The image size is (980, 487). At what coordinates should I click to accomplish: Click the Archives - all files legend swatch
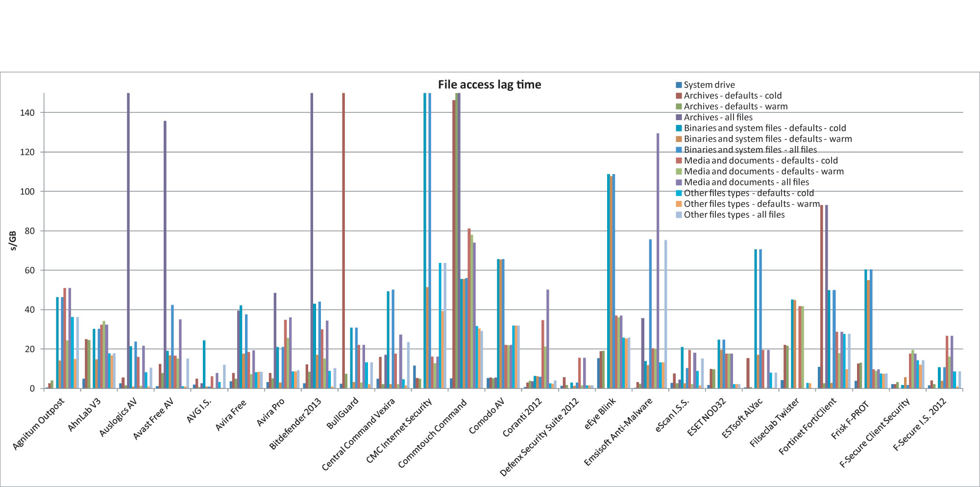679,117
